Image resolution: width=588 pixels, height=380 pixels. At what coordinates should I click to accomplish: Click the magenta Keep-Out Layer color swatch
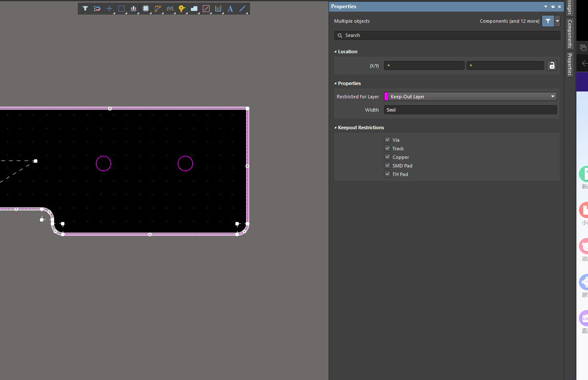click(387, 97)
